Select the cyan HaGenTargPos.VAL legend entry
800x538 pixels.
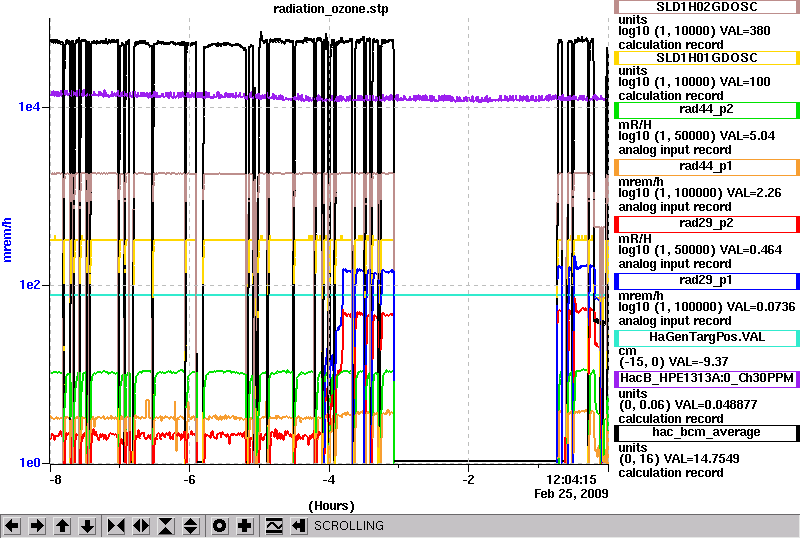[x=707, y=338]
